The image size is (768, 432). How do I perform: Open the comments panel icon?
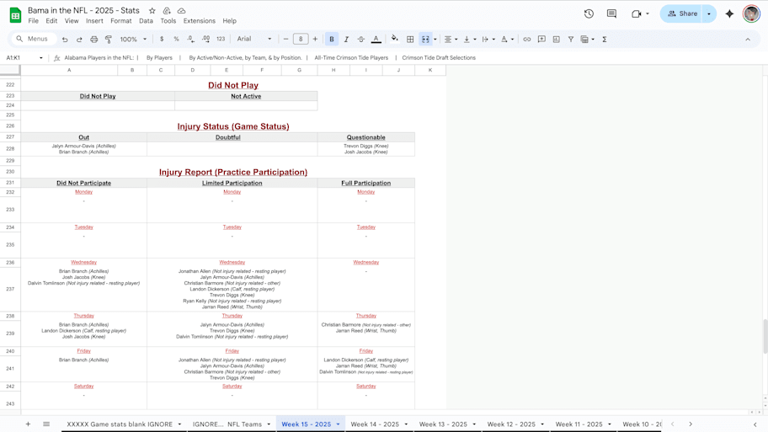click(x=612, y=14)
